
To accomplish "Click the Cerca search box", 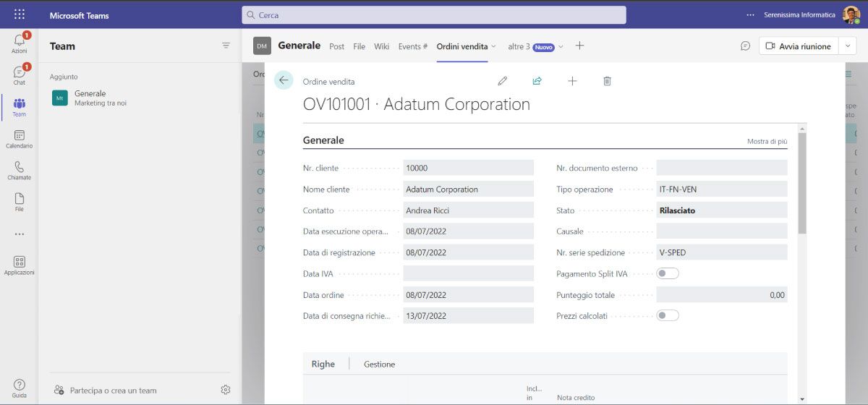I will coord(434,14).
